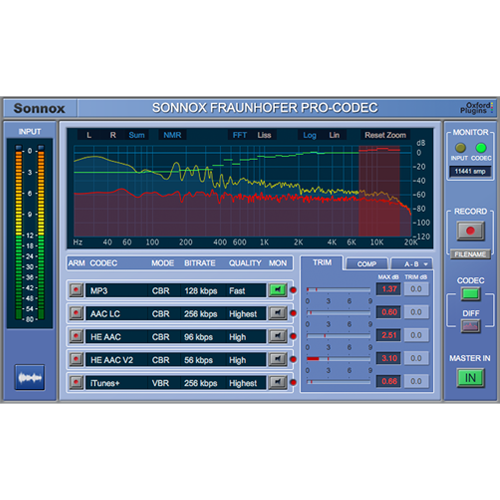Screen dimensions: 500x500
Task: Arm the MP3 codec slot
Action: (76, 290)
